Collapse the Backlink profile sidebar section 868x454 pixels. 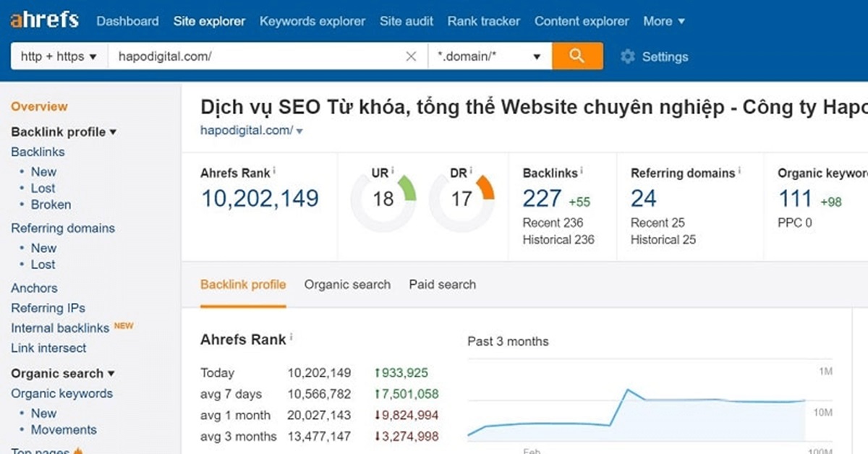click(x=64, y=132)
